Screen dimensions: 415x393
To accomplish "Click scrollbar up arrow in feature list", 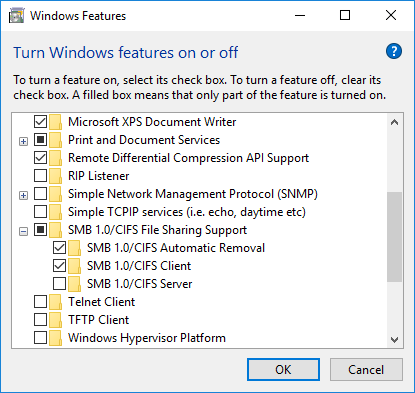I will pyautogui.click(x=395, y=122).
